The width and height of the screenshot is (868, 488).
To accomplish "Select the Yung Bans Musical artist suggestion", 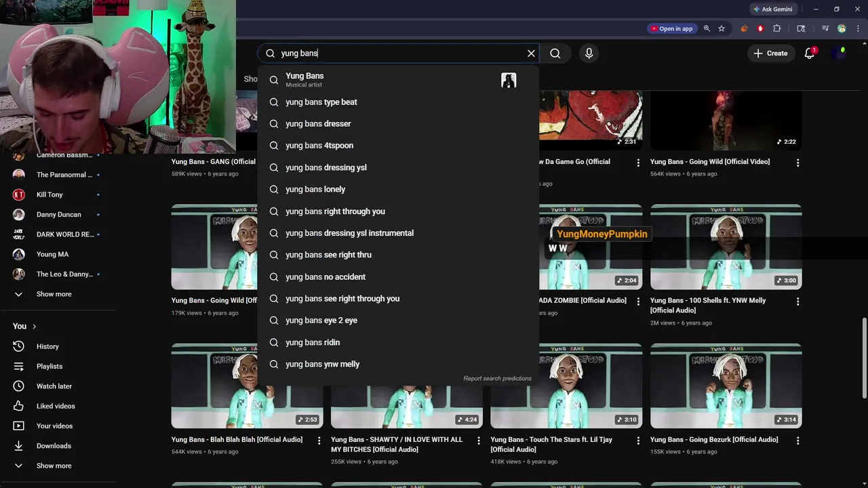I will click(x=398, y=80).
